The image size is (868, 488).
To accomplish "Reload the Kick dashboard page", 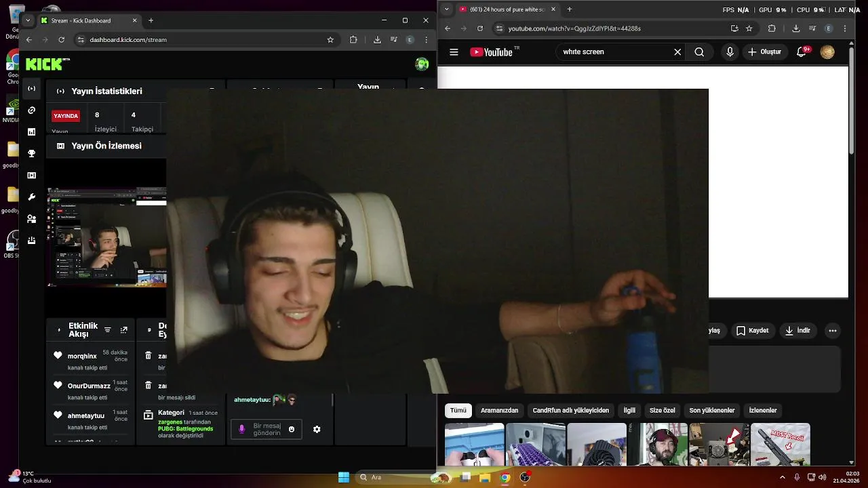I will 61,40.
